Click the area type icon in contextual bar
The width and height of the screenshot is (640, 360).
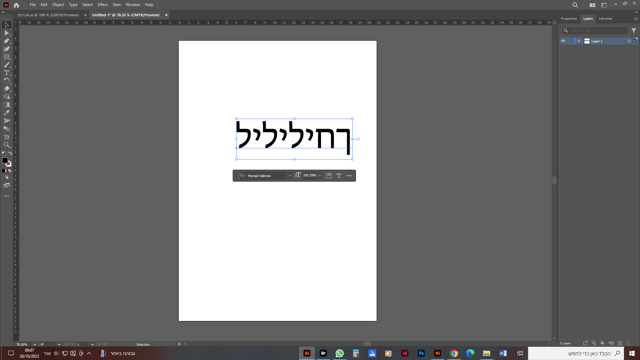329,176
